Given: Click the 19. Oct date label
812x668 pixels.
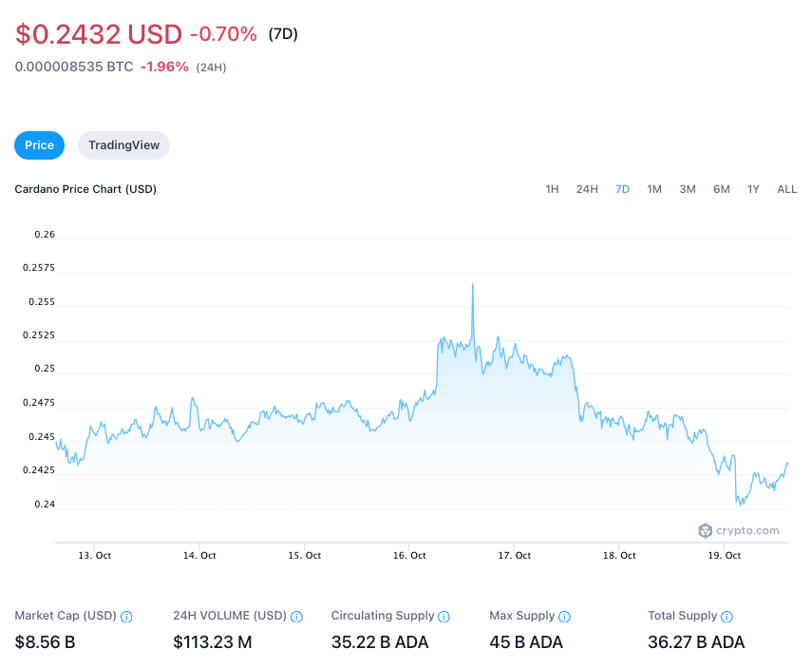Looking at the screenshot, I should click(x=726, y=556).
